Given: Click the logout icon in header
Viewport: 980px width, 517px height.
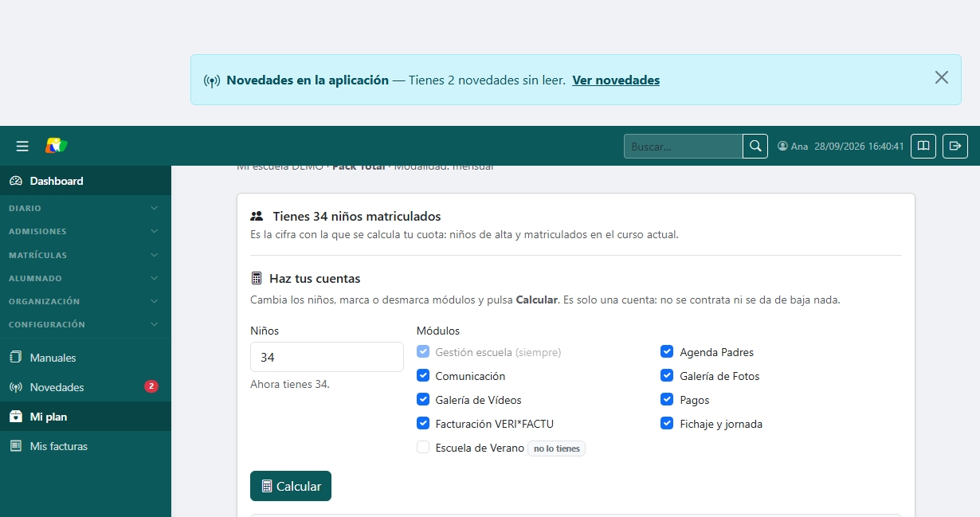Looking at the screenshot, I should click(955, 146).
